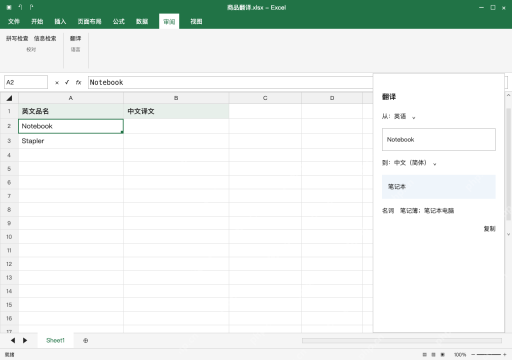Zoom in with the plus icon

click(x=504, y=355)
